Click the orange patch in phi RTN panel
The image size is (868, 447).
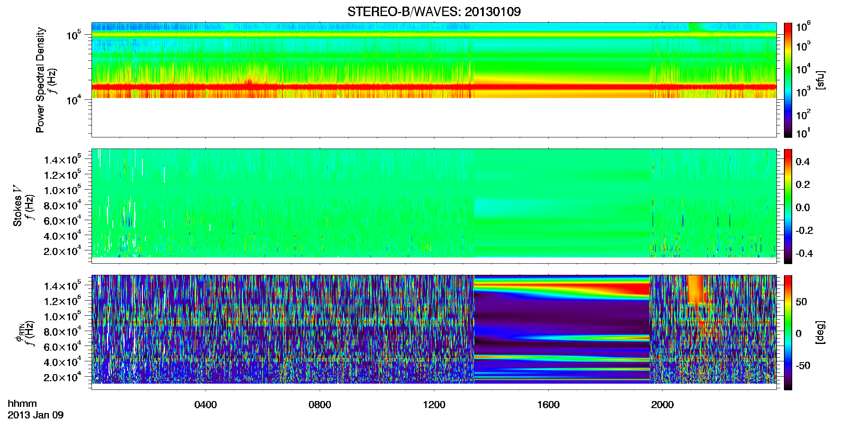click(696, 289)
